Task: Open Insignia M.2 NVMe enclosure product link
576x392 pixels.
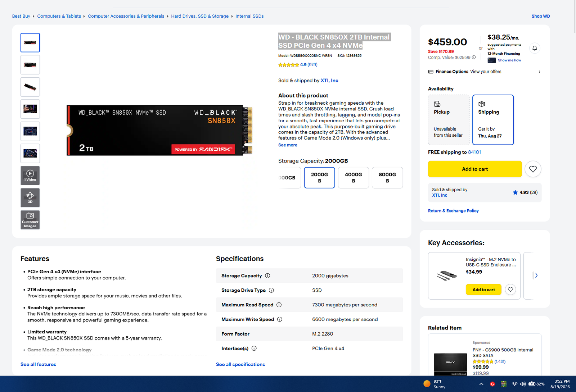Action: click(491, 262)
